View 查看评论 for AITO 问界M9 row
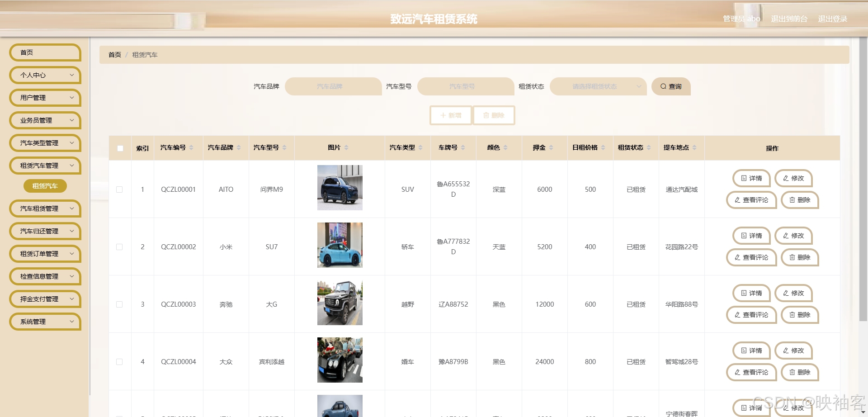 (x=751, y=200)
